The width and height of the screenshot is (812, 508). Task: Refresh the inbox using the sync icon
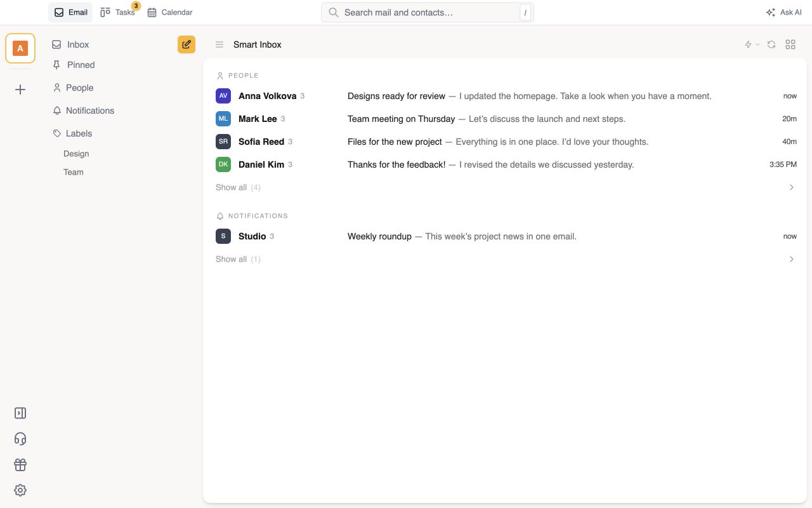771,44
